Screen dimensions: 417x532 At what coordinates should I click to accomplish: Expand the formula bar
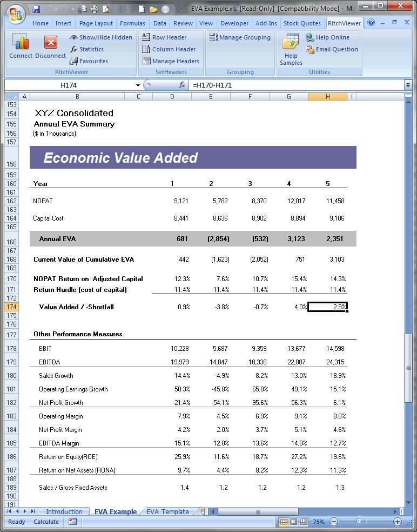(408, 85)
